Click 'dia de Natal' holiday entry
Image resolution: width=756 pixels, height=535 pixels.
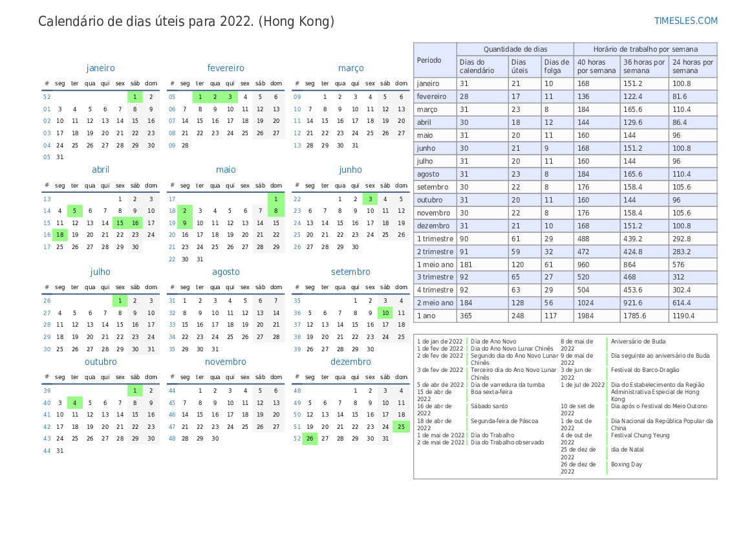[627, 450]
